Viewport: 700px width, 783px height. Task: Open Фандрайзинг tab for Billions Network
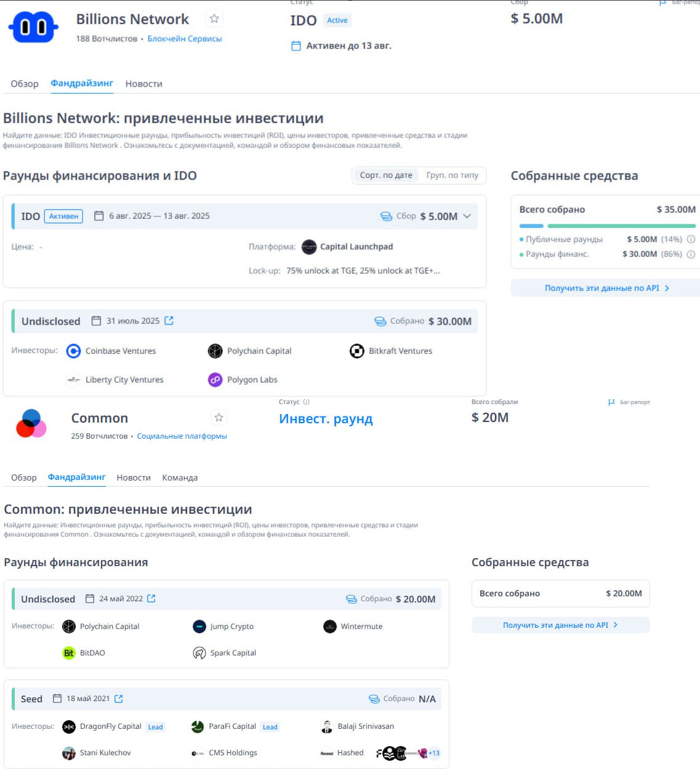point(82,83)
